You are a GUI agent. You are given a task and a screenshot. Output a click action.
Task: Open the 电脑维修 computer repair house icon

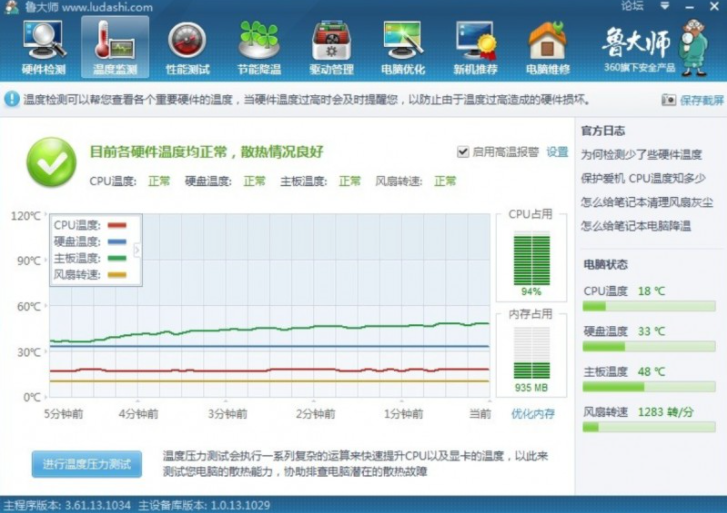[x=547, y=47]
